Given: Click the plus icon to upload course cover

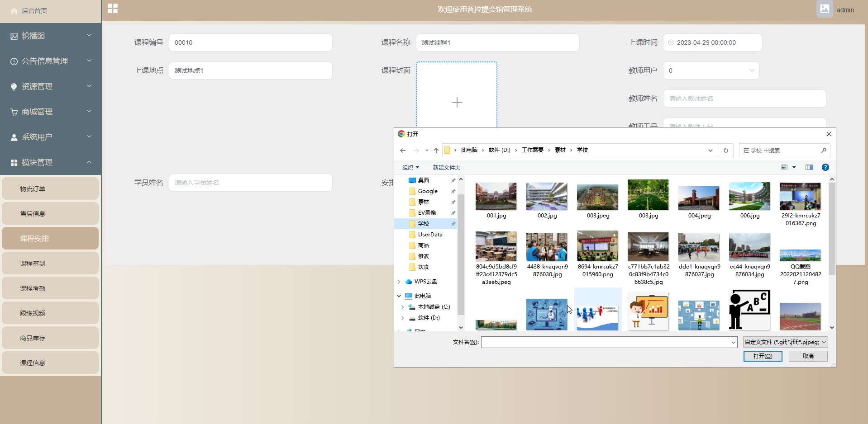Looking at the screenshot, I should pos(457,103).
